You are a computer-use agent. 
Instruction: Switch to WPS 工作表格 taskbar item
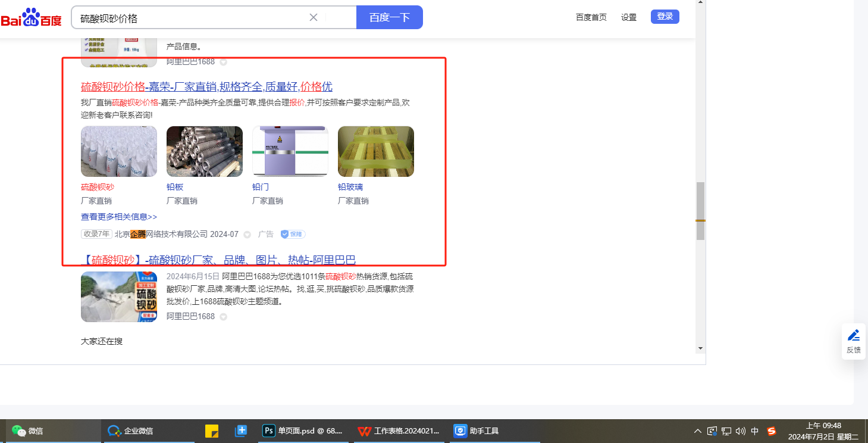click(399, 431)
